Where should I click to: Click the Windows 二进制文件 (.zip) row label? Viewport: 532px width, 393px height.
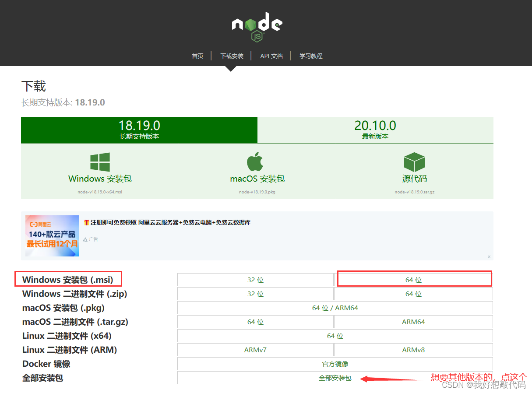[74, 294]
